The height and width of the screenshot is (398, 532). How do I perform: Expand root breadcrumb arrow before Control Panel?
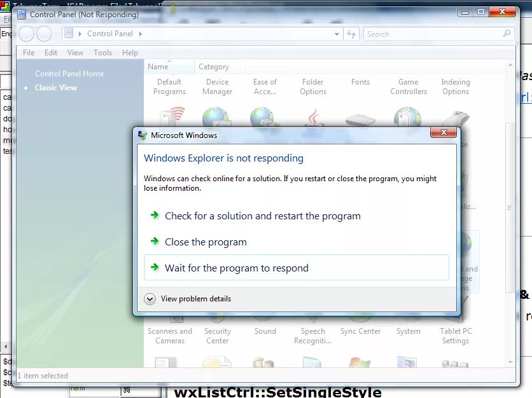[x=80, y=34]
